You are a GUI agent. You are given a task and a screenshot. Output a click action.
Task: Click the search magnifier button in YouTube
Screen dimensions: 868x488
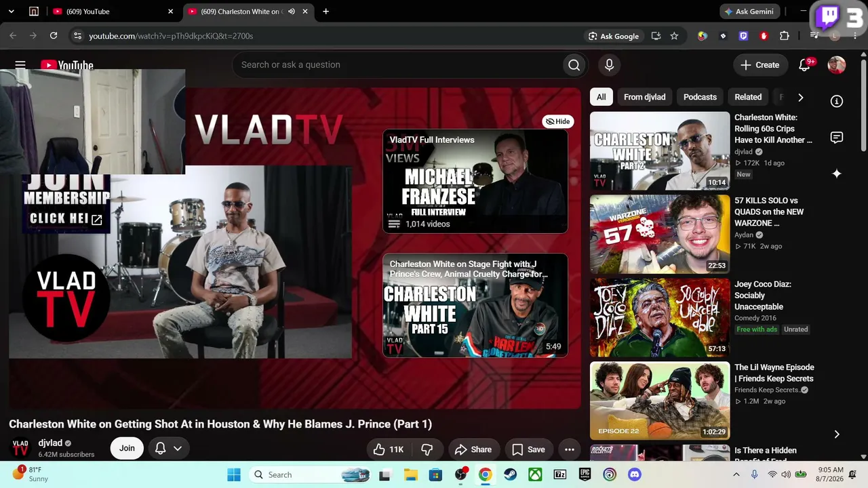click(574, 65)
